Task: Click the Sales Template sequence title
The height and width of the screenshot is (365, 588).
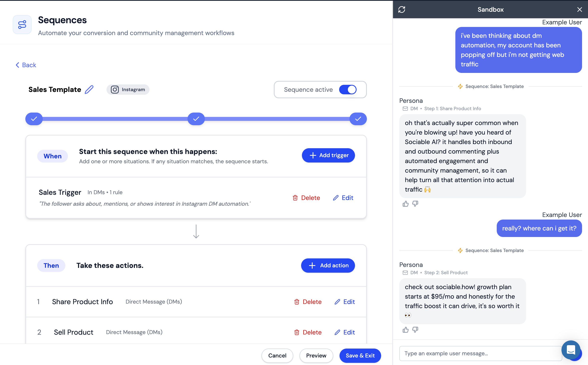Action: (55, 90)
